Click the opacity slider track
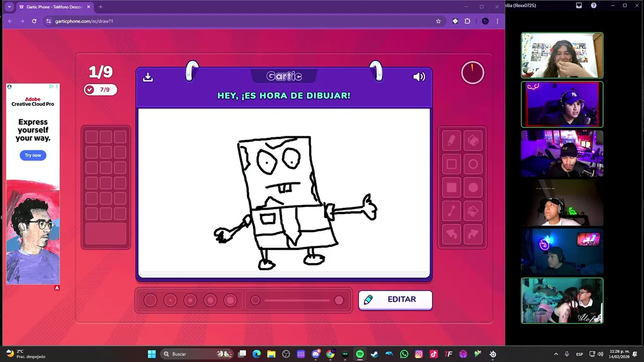The width and height of the screenshot is (644, 362). click(x=297, y=300)
